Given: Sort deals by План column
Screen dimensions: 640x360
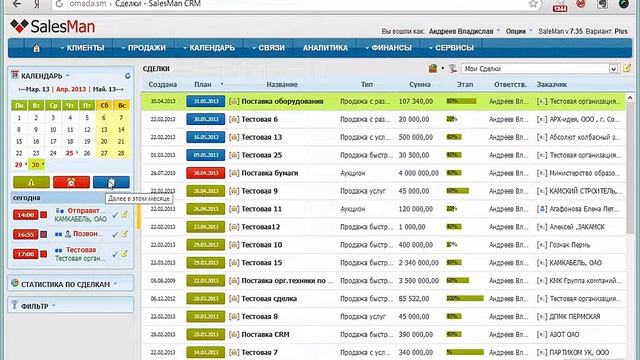Looking at the screenshot, I should pyautogui.click(x=203, y=84).
